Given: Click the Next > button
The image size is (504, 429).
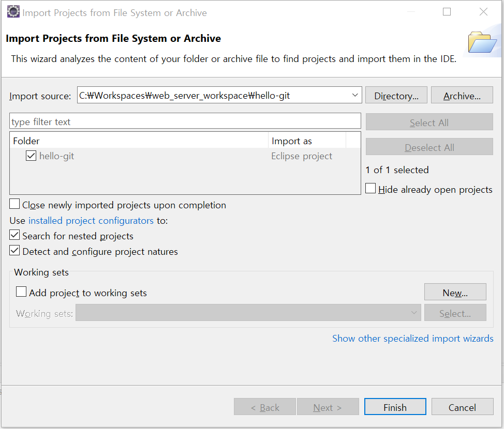Looking at the screenshot, I should point(328,407).
